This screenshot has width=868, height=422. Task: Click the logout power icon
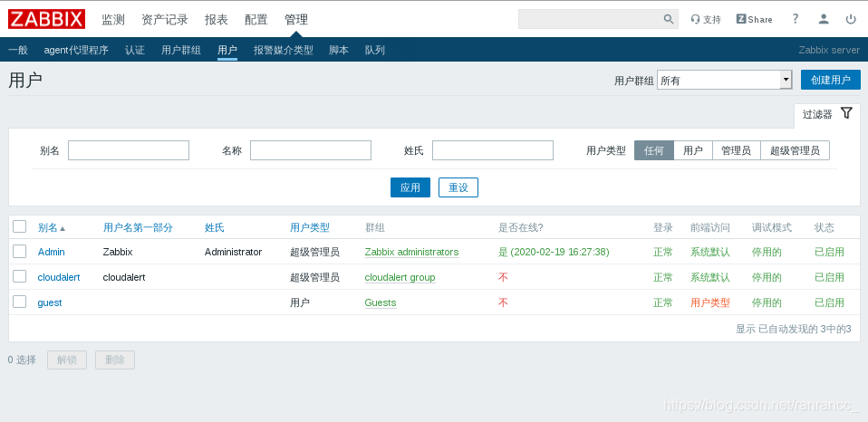(851, 19)
